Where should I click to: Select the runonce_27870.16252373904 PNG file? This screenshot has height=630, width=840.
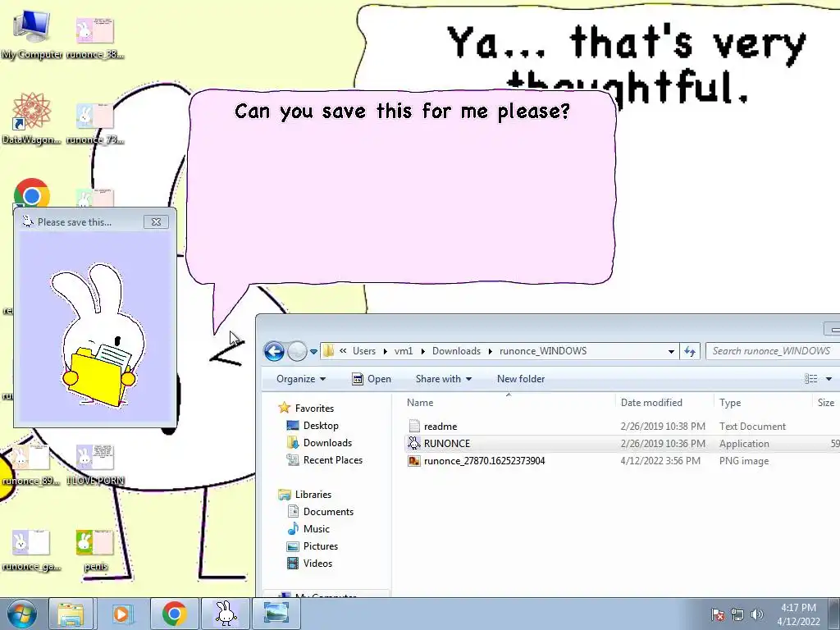pyautogui.click(x=622, y=461)
